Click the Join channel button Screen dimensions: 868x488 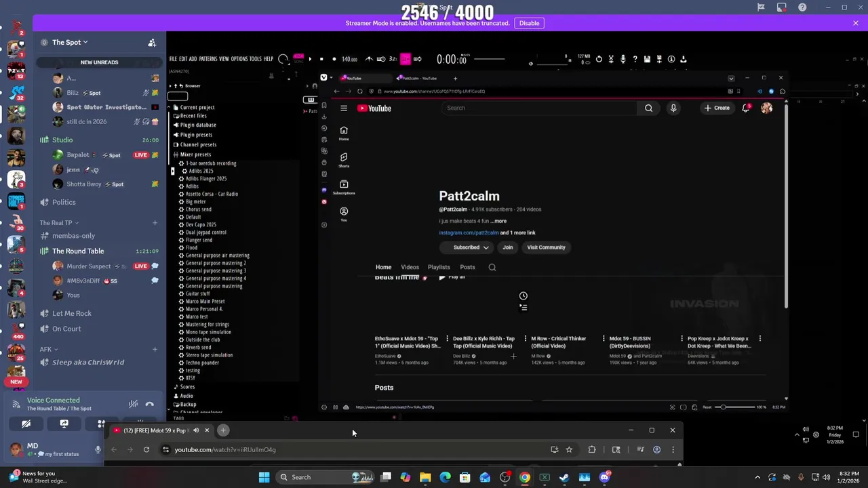coord(507,247)
